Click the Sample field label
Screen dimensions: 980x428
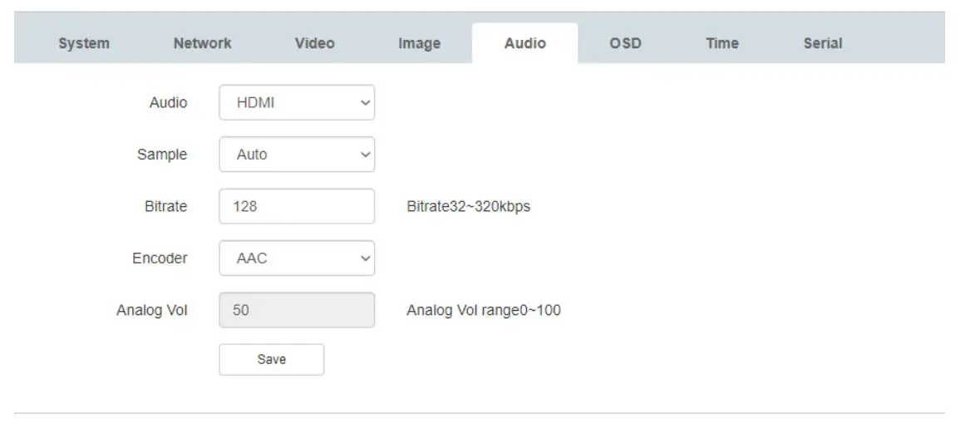point(162,155)
